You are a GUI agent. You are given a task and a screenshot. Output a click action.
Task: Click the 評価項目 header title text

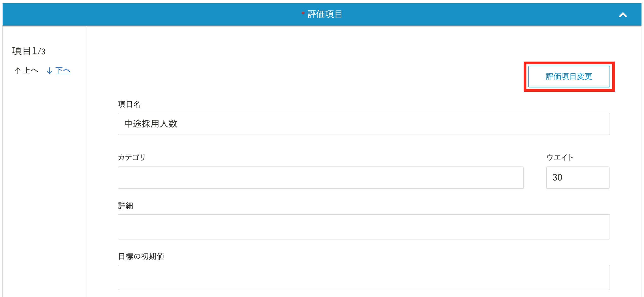point(325,14)
